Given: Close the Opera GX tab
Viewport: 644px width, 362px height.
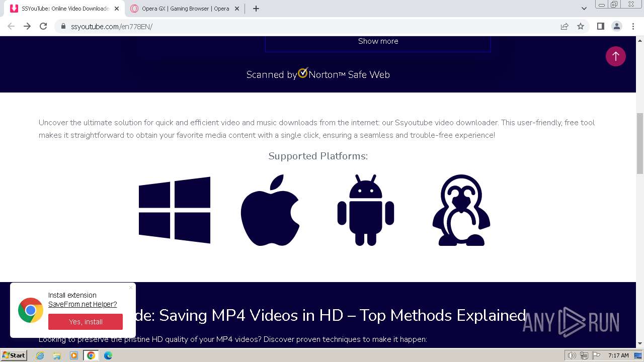Looking at the screenshot, I should click(236, 9).
